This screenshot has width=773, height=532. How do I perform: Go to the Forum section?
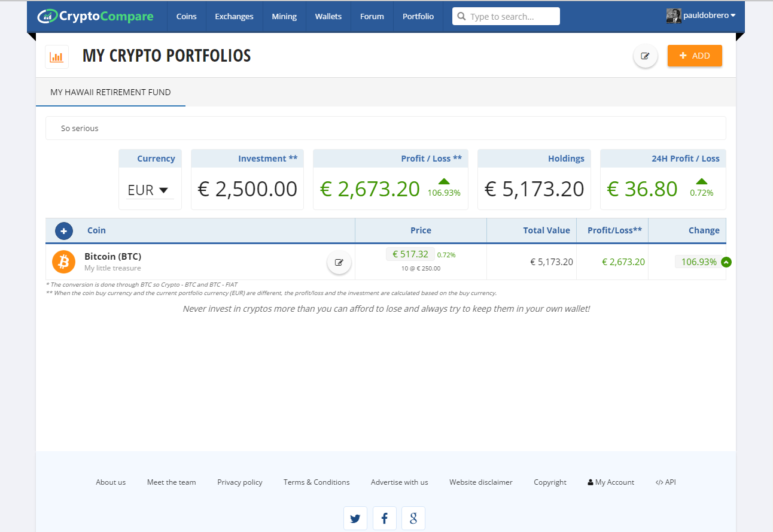[372, 16]
